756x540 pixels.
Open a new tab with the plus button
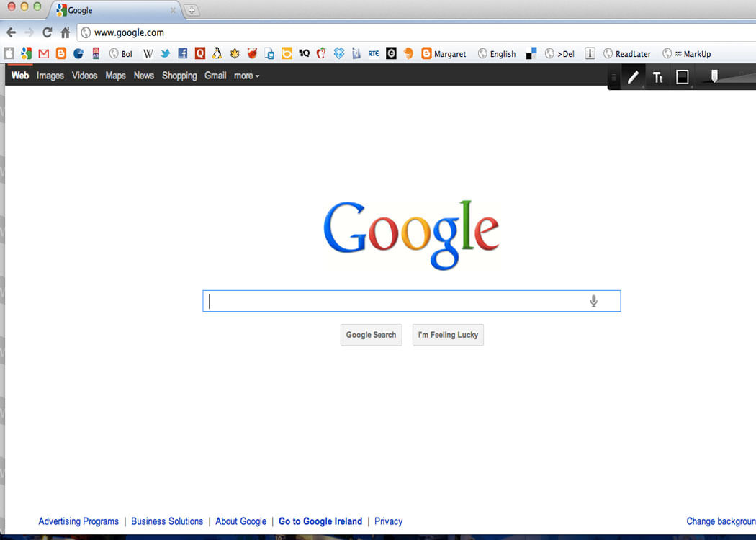pyautogui.click(x=192, y=10)
